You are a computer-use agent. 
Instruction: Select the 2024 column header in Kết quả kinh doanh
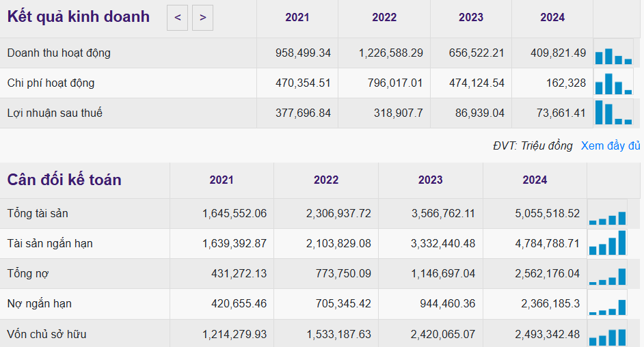tap(552, 18)
